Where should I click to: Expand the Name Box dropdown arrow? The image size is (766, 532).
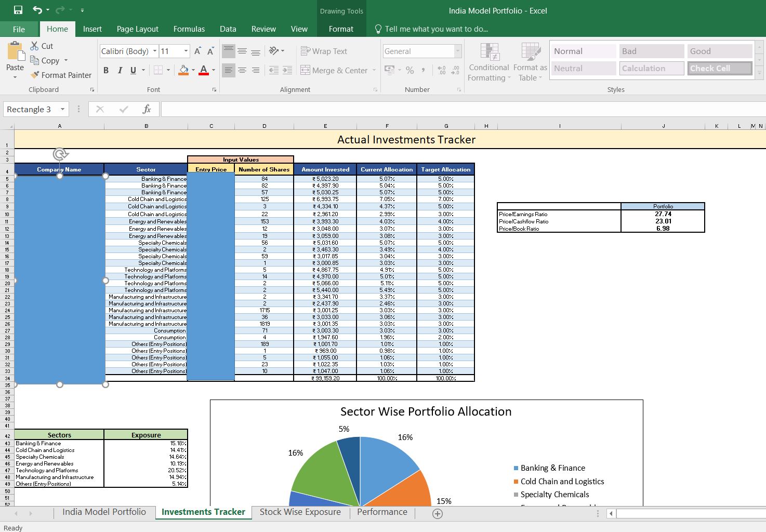62,109
